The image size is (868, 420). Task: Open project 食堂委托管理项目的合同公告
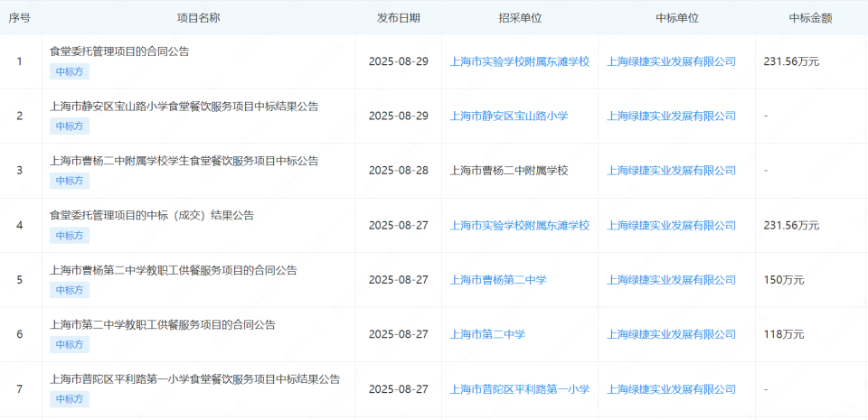pos(119,51)
